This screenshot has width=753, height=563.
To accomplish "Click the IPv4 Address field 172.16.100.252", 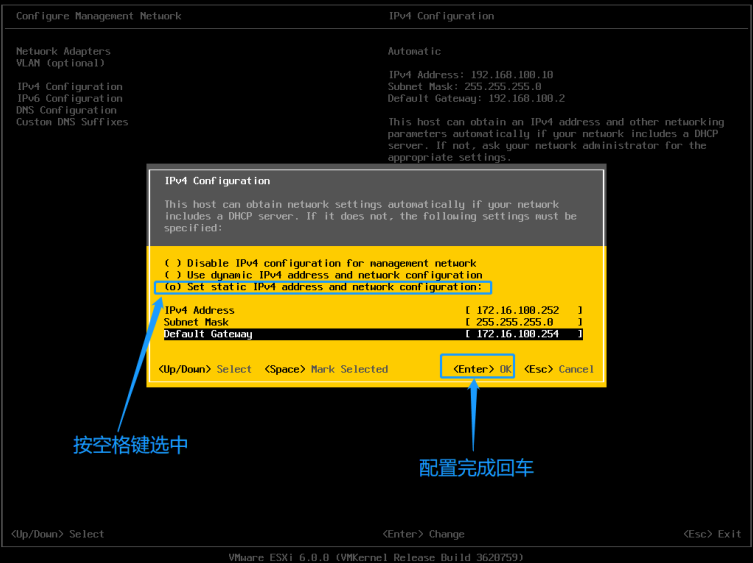I will (x=524, y=310).
